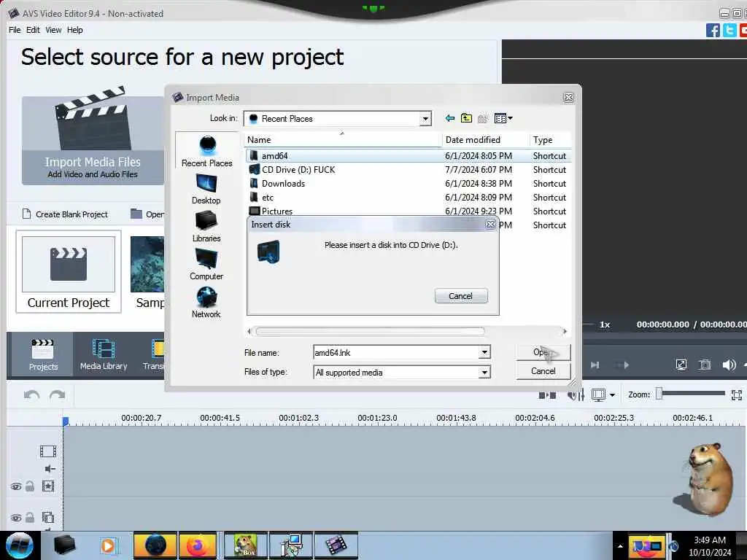Switch to the Projects tab

[43, 355]
